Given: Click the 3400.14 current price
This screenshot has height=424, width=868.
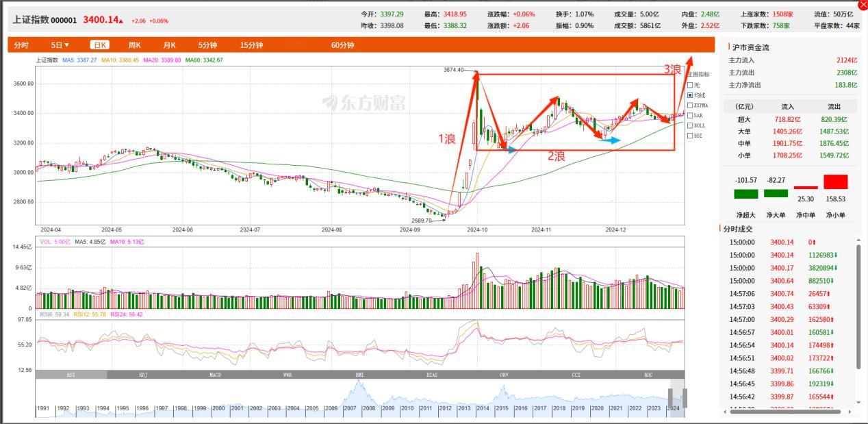Looking at the screenshot, I should coord(101,20).
